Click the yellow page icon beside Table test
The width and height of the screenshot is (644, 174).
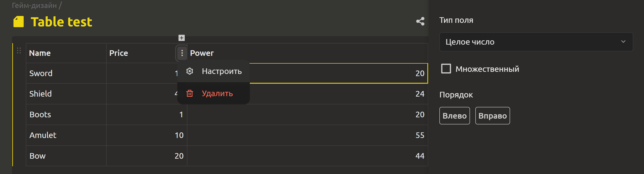(x=19, y=22)
